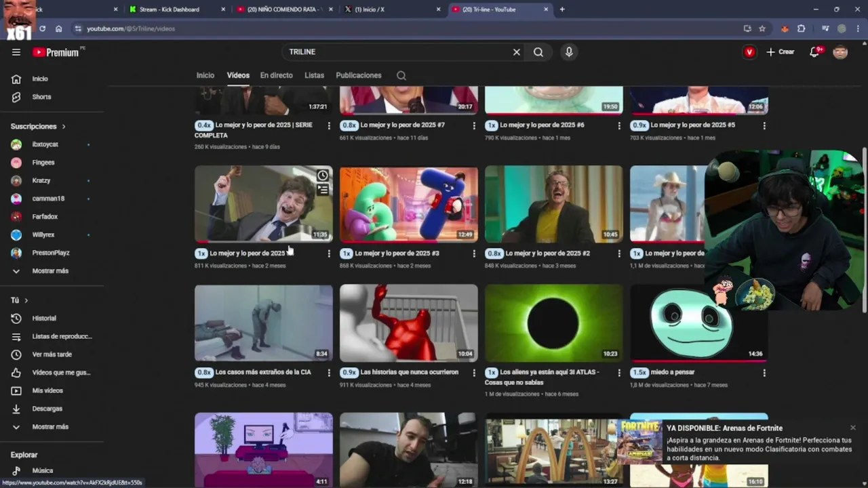Open browser extensions puzzle icon
The height and width of the screenshot is (488, 868).
tap(802, 28)
